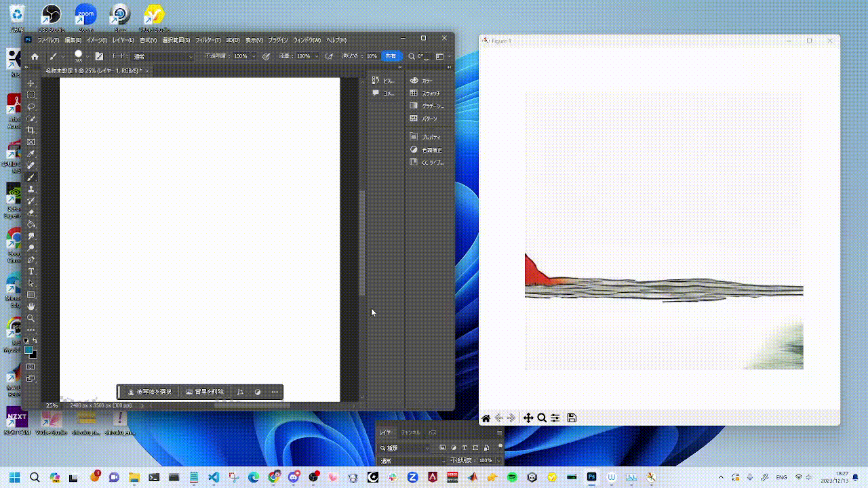Open the レイヤー(L) menu
The image size is (868, 488).
(123, 40)
